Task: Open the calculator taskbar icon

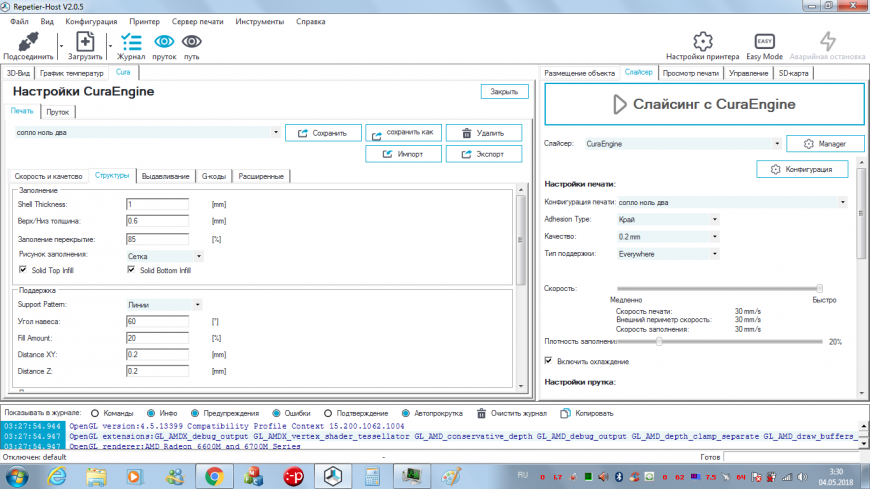Action: pyautogui.click(x=372, y=477)
